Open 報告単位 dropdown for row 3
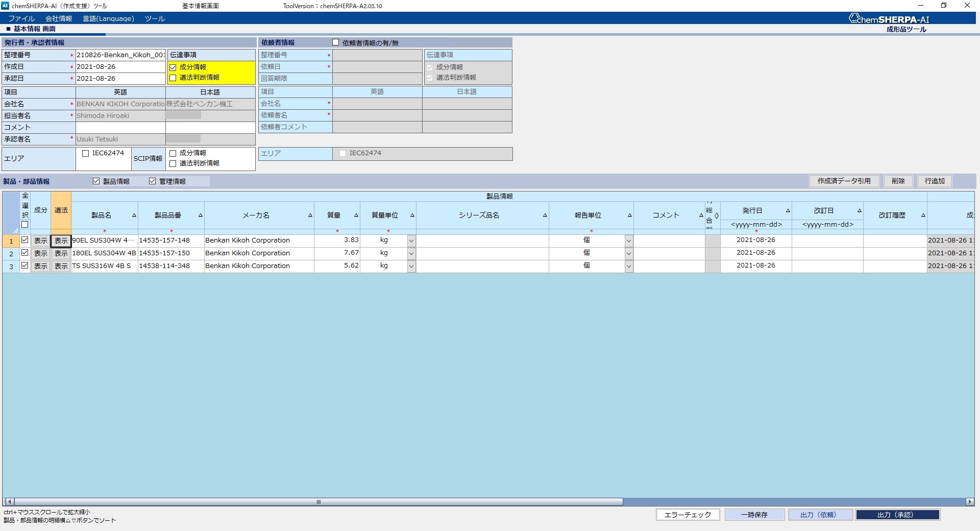 coord(629,266)
